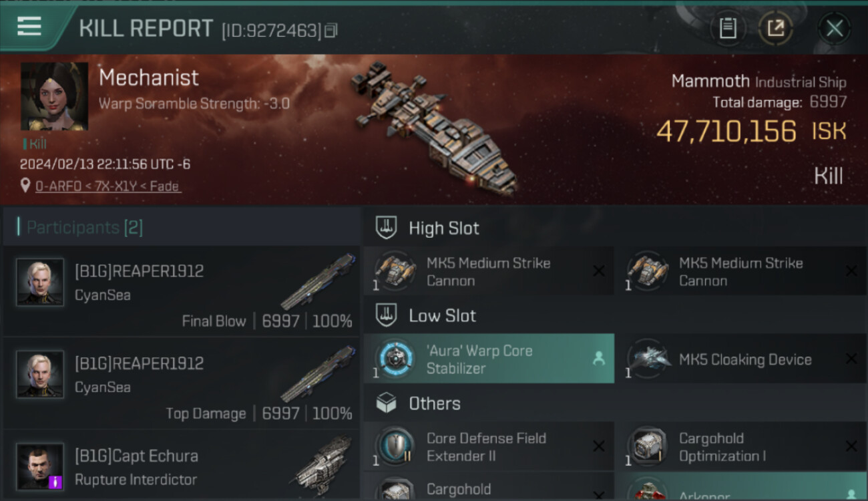Open REAPER1912 Final Blow participant entry

(182, 291)
